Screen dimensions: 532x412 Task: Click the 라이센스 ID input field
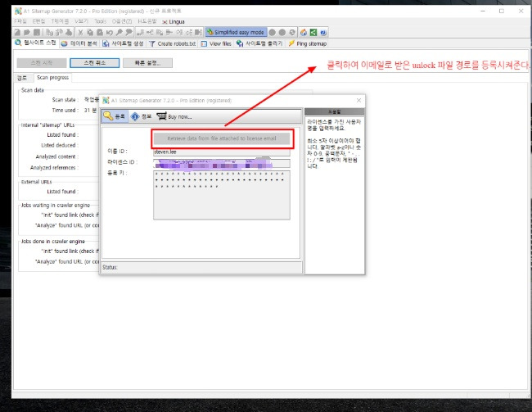click(x=222, y=163)
